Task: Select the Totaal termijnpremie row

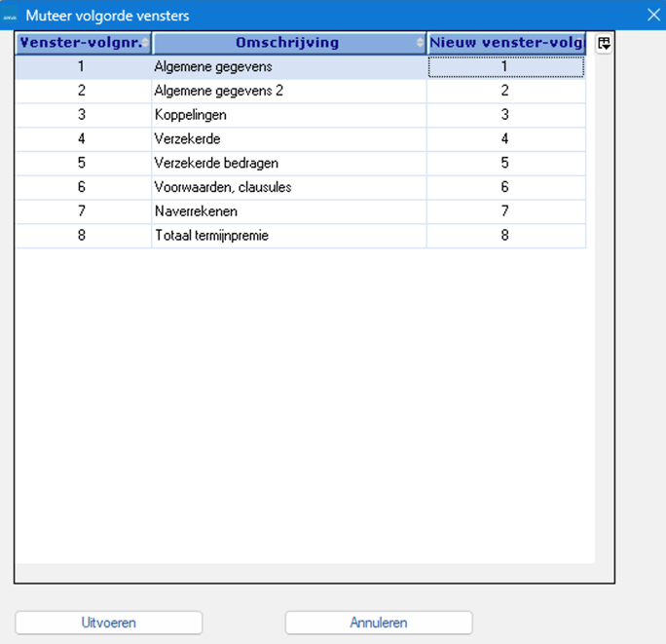Action: (288, 235)
